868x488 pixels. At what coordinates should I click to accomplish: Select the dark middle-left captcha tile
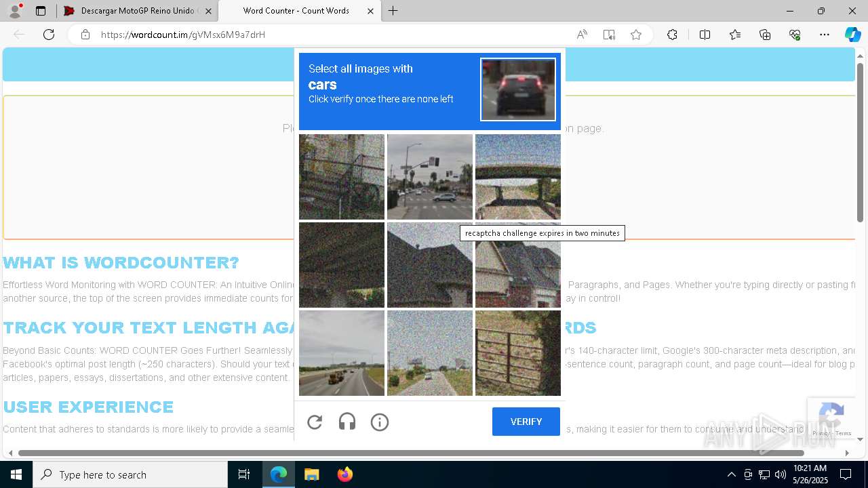coord(342,265)
